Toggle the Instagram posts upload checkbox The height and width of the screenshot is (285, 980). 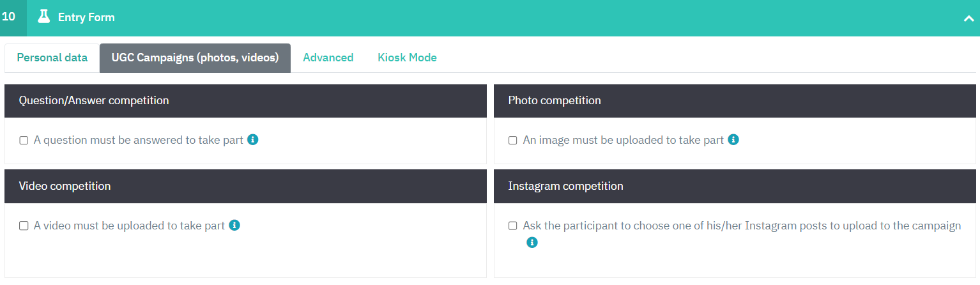click(x=512, y=226)
